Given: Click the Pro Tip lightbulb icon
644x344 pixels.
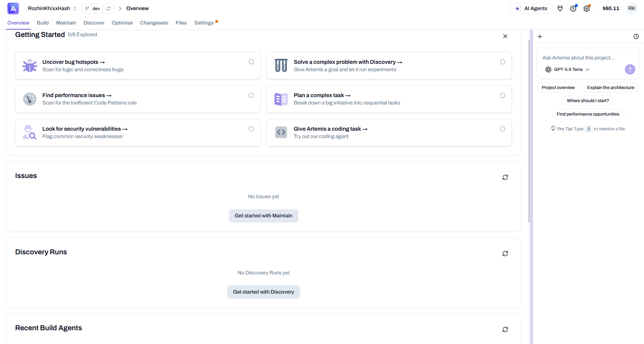Looking at the screenshot, I should pyautogui.click(x=553, y=129).
